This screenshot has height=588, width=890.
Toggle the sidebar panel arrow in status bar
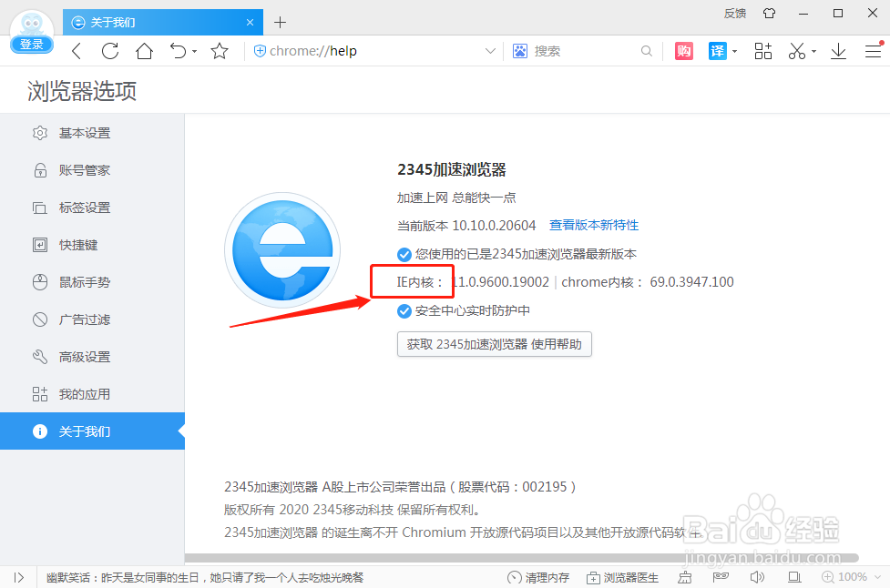[19, 577]
